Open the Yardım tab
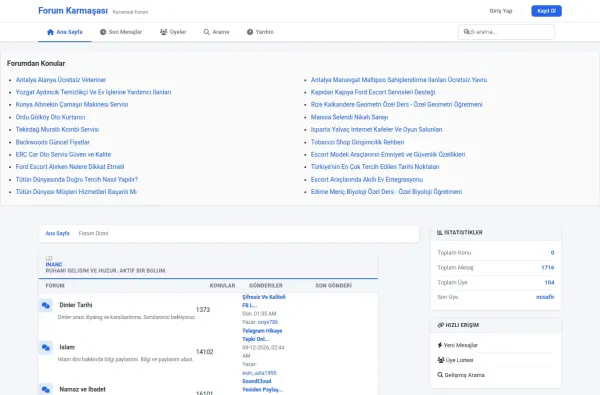Screen dimensions: 600x395 pos(260,32)
